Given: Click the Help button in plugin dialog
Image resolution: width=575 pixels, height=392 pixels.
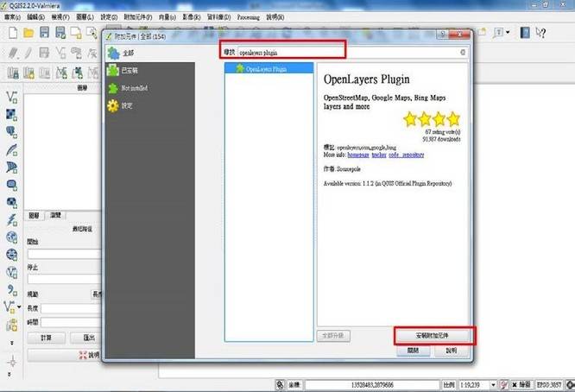Looking at the screenshot, I should pos(452,351).
